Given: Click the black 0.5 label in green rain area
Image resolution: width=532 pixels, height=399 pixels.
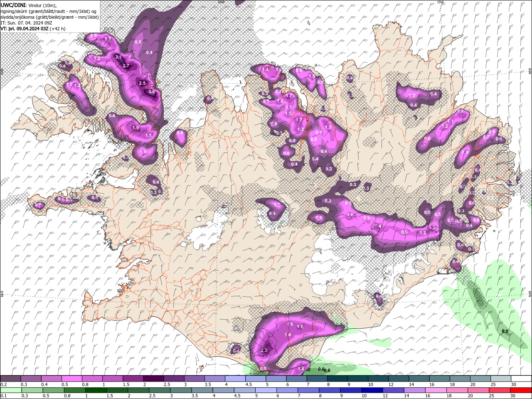Looking at the screenshot, I should coord(505,331).
